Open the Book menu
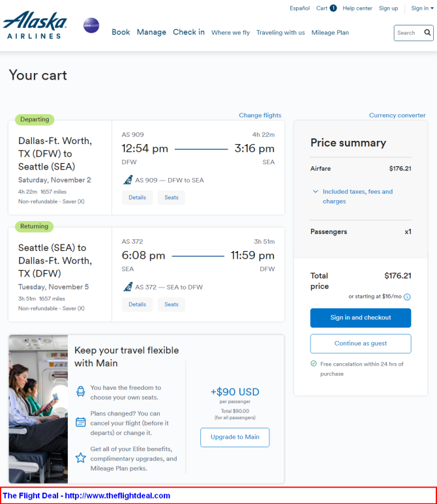Image resolution: width=437 pixels, height=504 pixels. pos(121,32)
